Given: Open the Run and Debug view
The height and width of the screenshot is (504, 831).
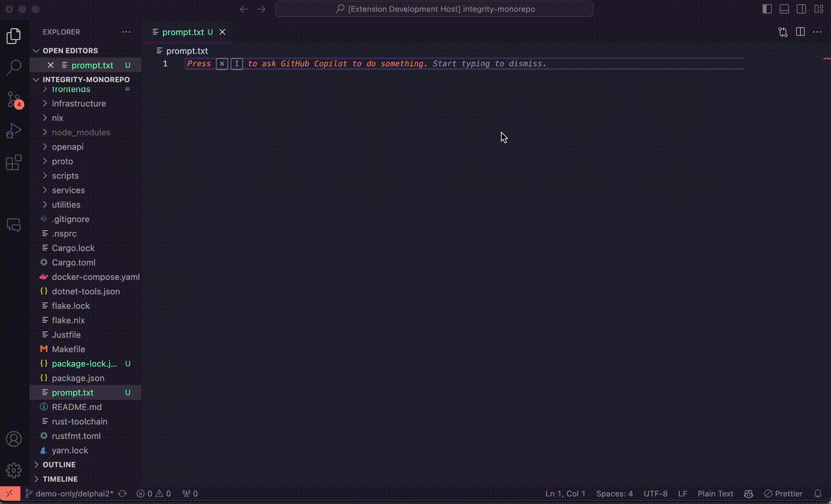Looking at the screenshot, I should click(x=14, y=131).
